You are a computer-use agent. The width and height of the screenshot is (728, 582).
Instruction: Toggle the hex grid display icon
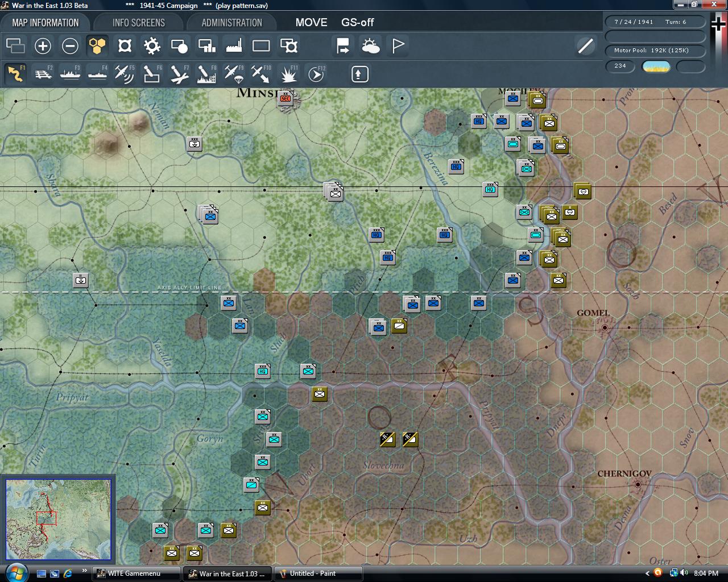[x=97, y=46]
